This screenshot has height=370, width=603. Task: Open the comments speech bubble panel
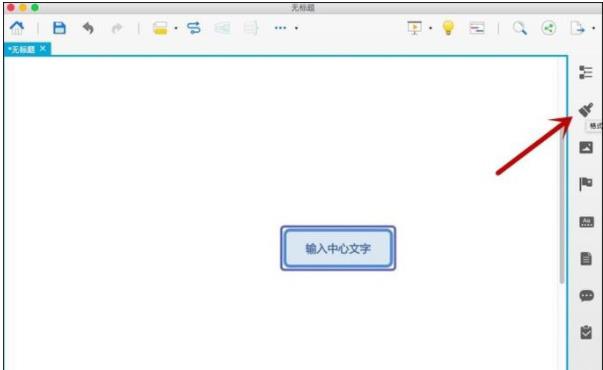[586, 295]
